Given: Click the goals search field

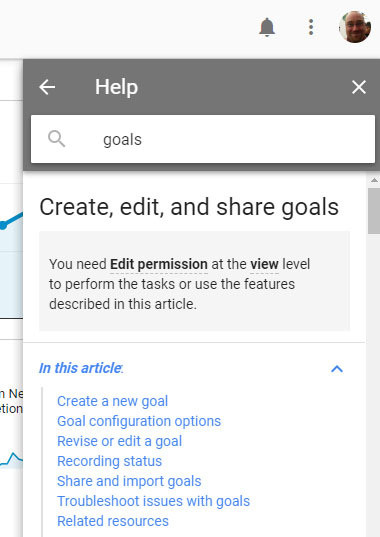Looking at the screenshot, I should (x=203, y=139).
